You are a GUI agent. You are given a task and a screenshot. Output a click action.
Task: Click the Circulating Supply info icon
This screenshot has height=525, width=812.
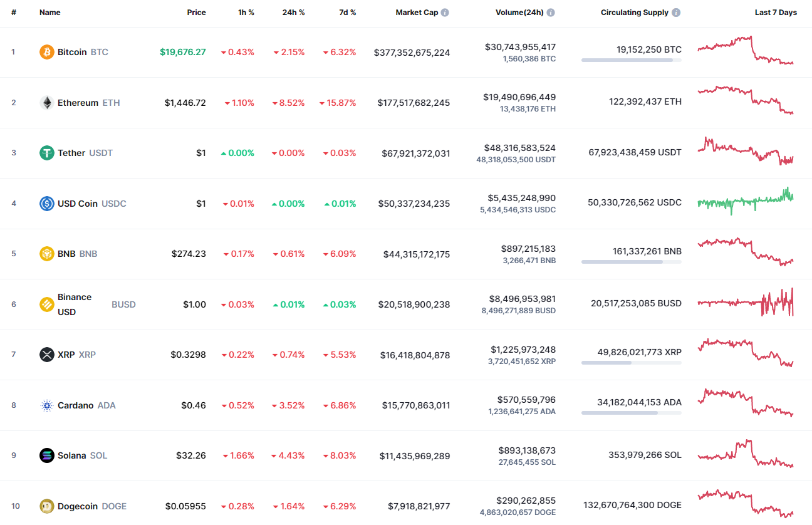click(675, 12)
